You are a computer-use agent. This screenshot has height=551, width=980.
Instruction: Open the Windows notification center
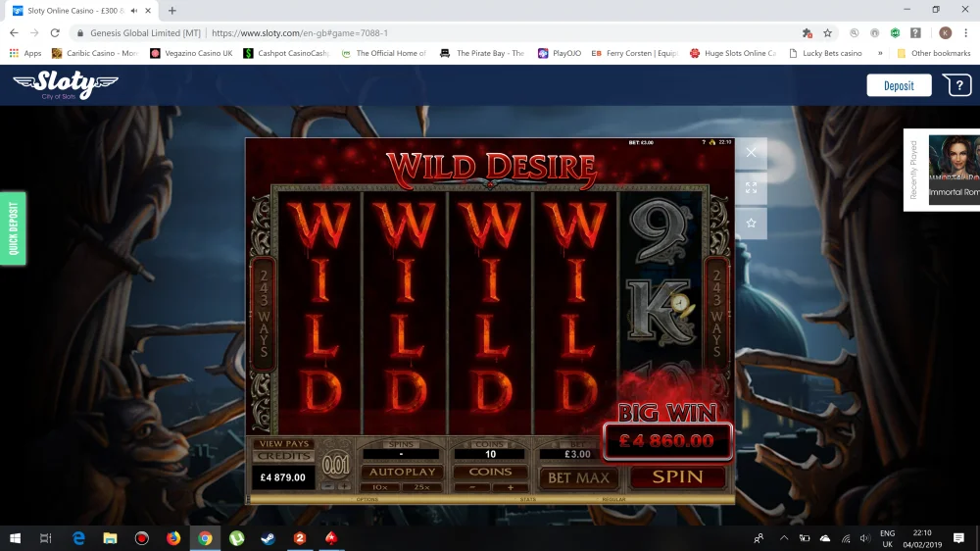958,538
